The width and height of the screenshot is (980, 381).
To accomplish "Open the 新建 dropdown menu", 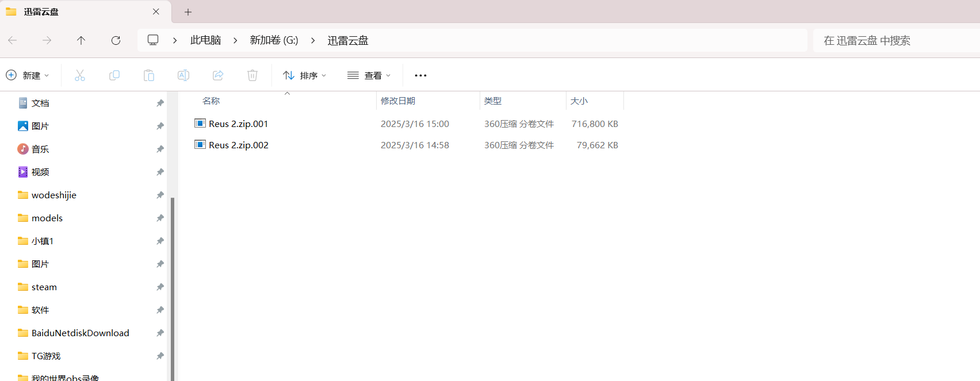I will coord(28,75).
